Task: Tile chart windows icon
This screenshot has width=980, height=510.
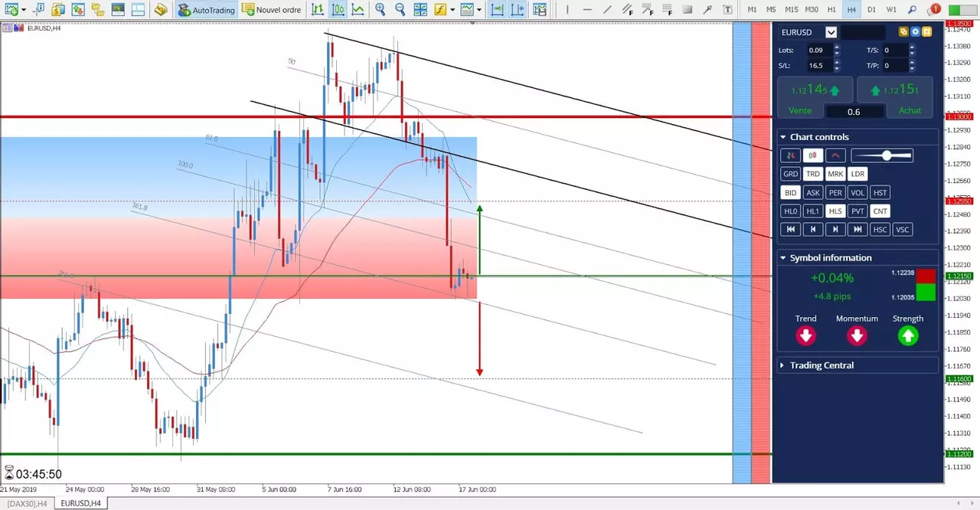Action: coord(420,9)
